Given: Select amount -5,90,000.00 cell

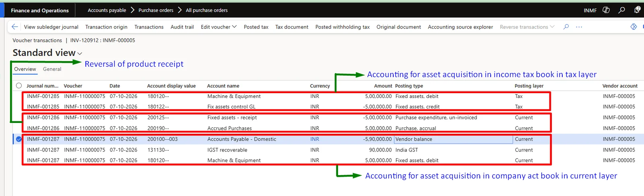Looking at the screenshot, I should (377, 139).
